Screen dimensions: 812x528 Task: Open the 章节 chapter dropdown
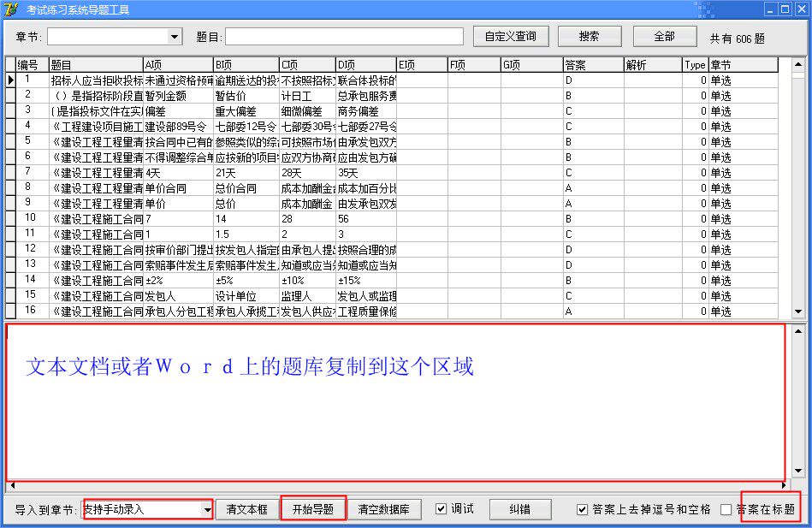coord(175,36)
